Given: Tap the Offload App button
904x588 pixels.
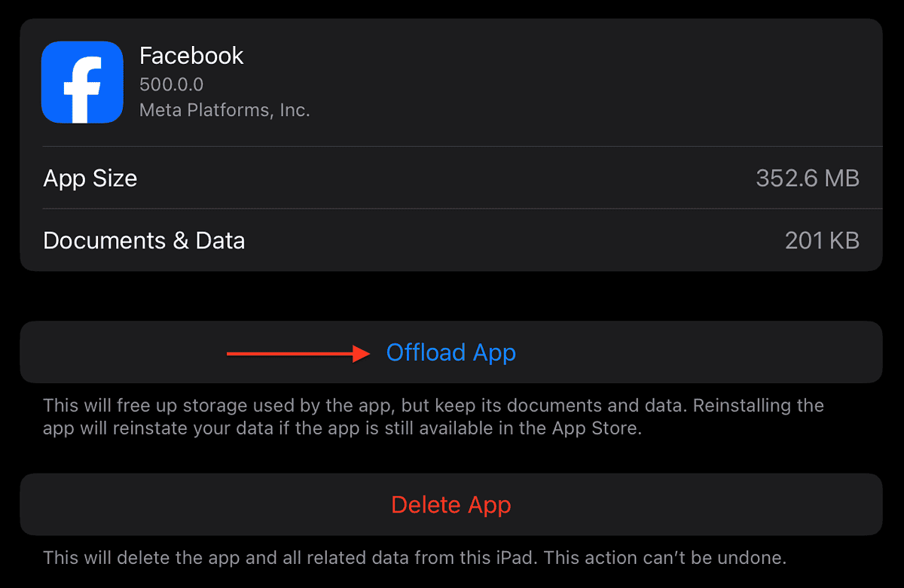Looking at the screenshot, I should click(450, 352).
